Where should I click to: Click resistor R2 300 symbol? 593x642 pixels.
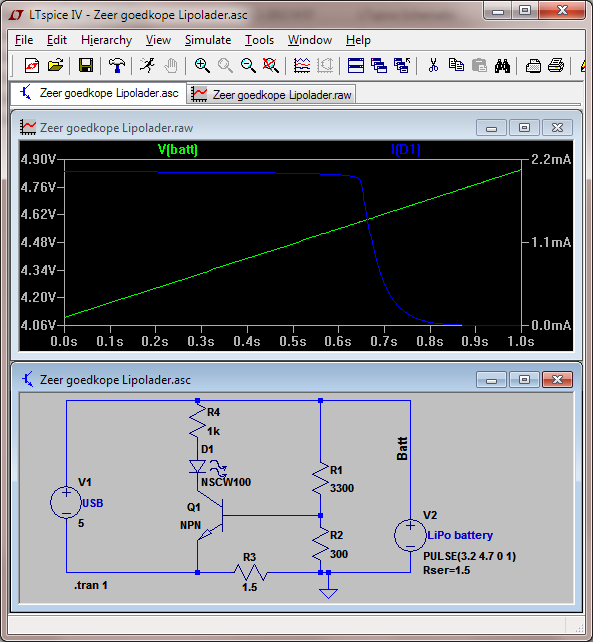321,544
